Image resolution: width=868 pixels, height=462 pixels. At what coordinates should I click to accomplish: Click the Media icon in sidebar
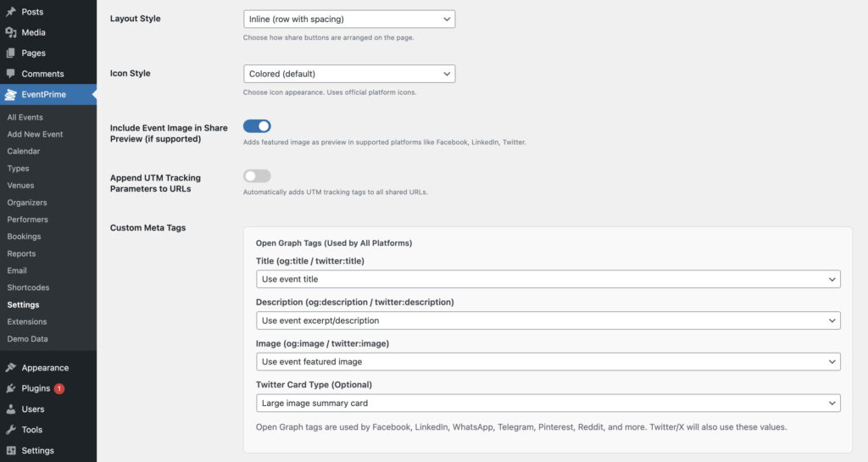(10, 32)
